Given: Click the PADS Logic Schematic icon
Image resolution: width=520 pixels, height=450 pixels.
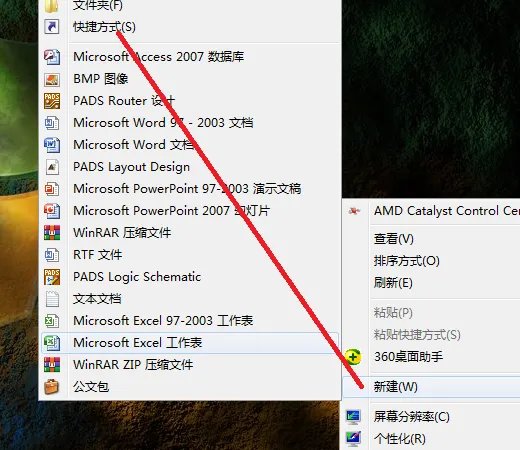Looking at the screenshot, I should pos(52,277).
